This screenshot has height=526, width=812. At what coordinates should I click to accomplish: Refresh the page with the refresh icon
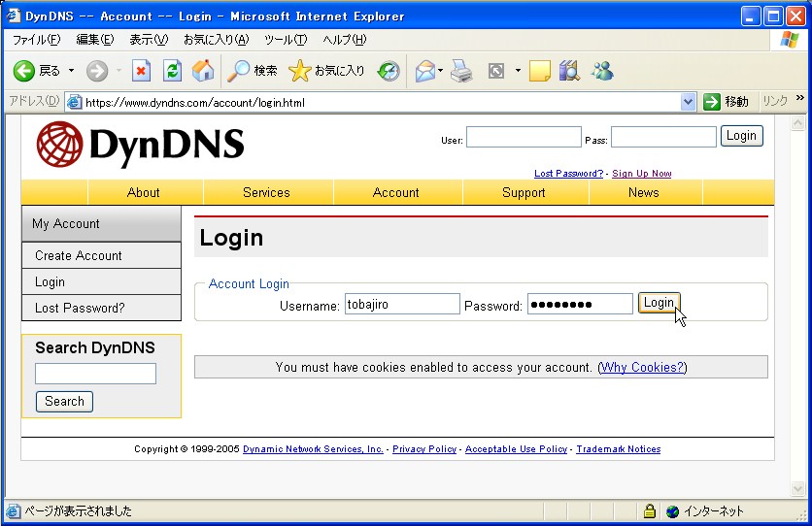tap(172, 70)
